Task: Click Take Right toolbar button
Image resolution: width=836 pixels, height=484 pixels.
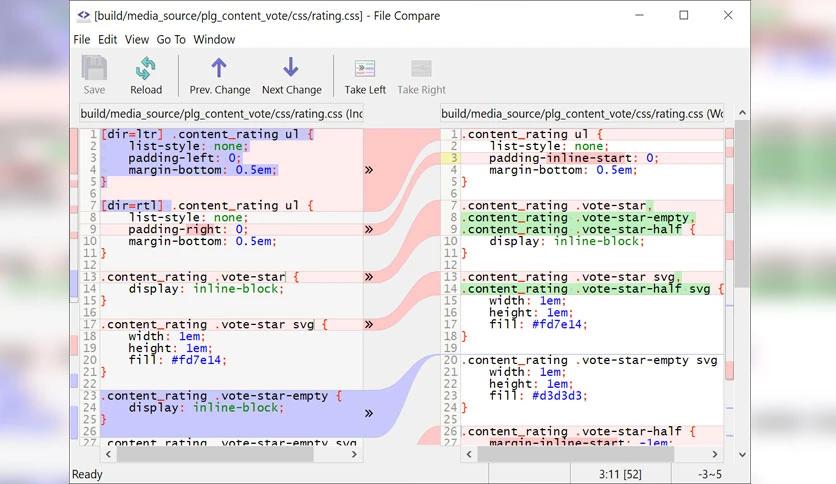Action: pyautogui.click(x=421, y=75)
